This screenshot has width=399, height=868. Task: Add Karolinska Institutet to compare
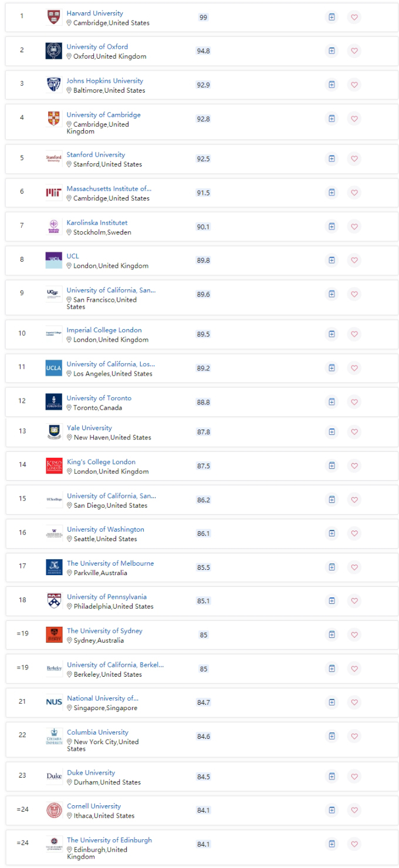(x=332, y=227)
